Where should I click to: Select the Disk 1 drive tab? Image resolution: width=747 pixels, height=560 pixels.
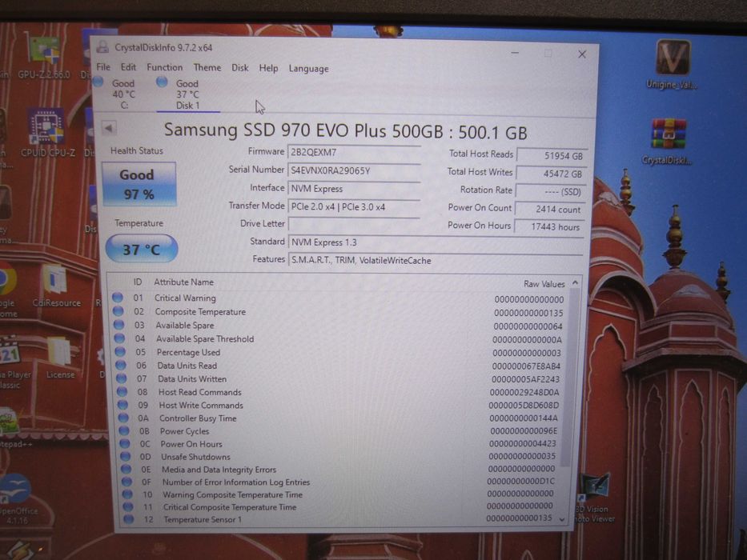pyautogui.click(x=187, y=94)
